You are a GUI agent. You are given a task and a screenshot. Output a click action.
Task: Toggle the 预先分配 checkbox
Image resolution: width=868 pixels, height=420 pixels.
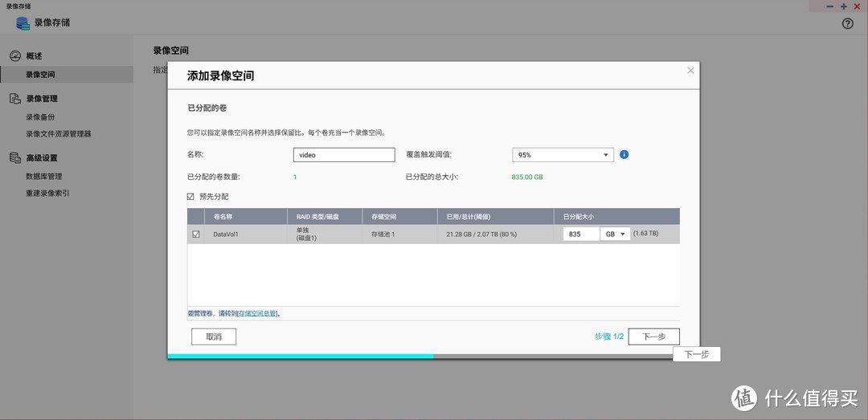[190, 197]
